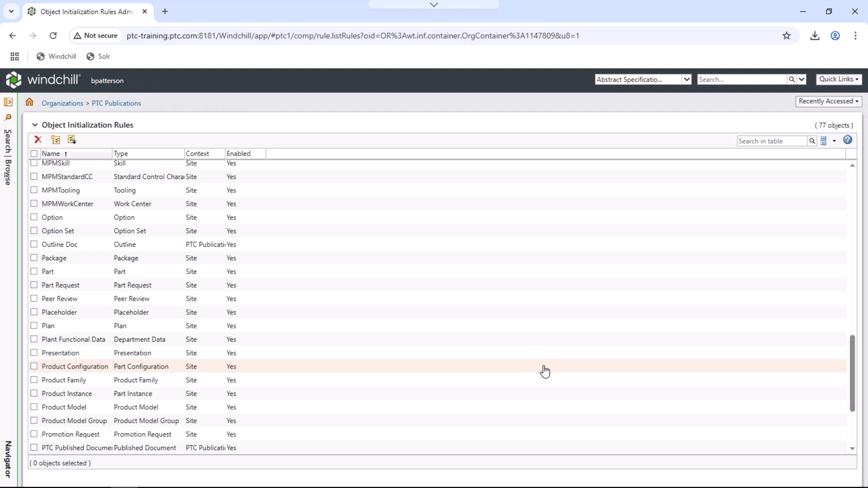
Task: Sort by the Name column header
Action: click(75, 154)
